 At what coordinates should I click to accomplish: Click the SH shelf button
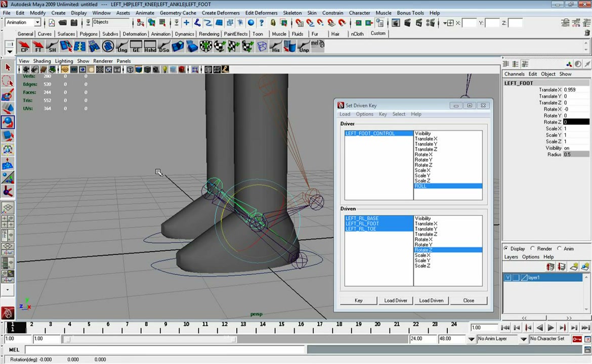(52, 47)
